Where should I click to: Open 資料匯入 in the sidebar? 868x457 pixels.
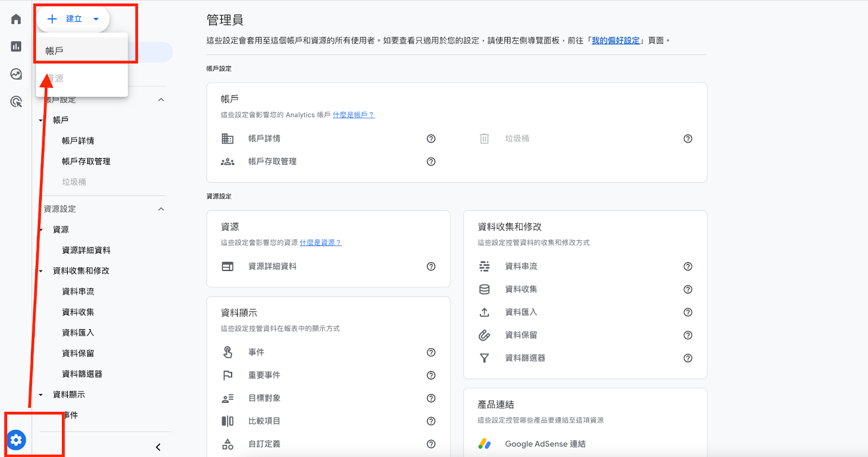click(x=78, y=333)
